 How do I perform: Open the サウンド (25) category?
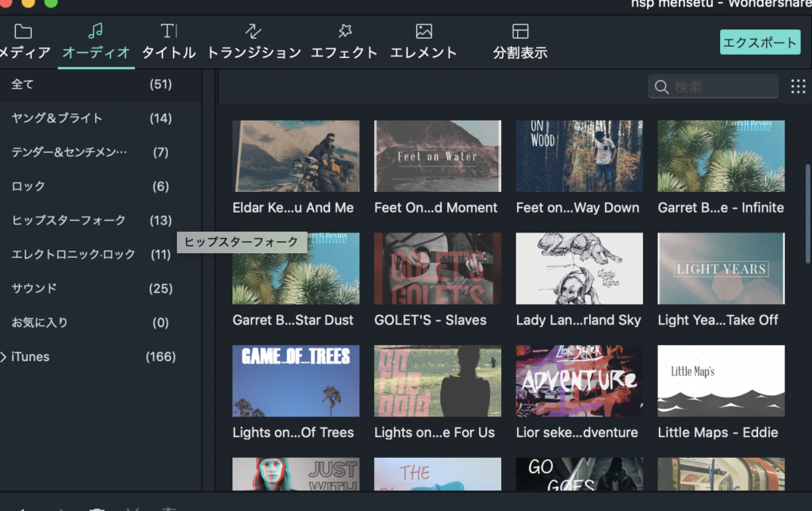point(101,288)
